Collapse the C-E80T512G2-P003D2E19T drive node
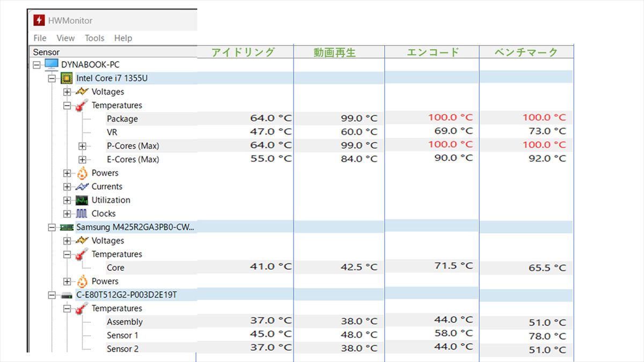 (52, 295)
